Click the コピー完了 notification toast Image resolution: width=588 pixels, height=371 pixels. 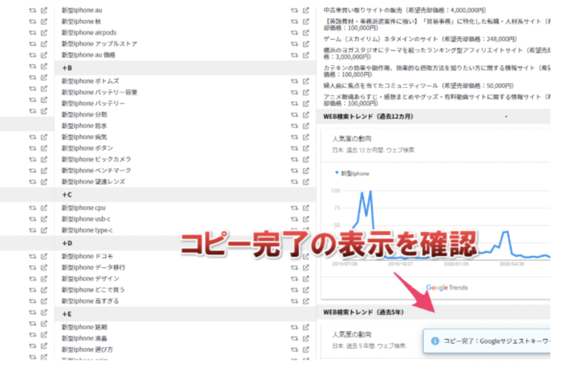pos(488,341)
